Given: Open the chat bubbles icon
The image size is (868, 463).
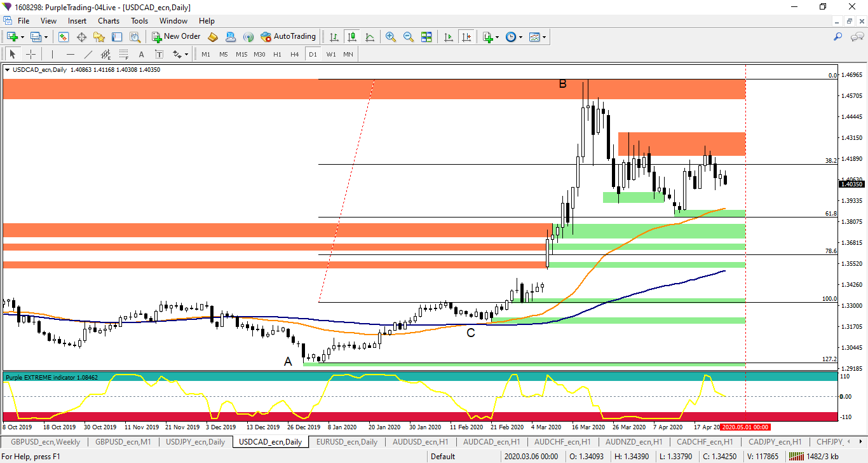Looking at the screenshot, I should click(x=857, y=37).
